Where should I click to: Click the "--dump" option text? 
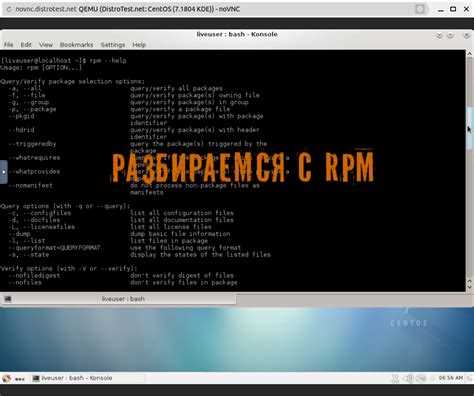(x=20, y=234)
